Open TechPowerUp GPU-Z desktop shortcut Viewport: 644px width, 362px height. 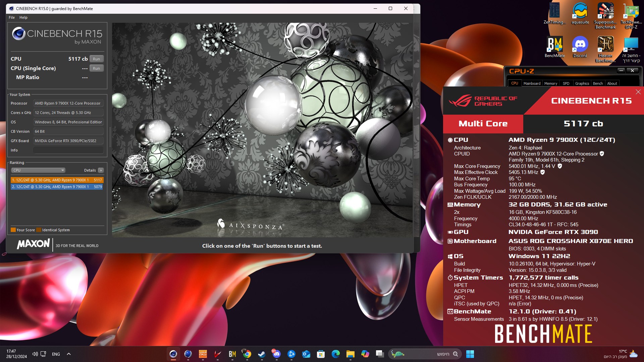tap(631, 16)
